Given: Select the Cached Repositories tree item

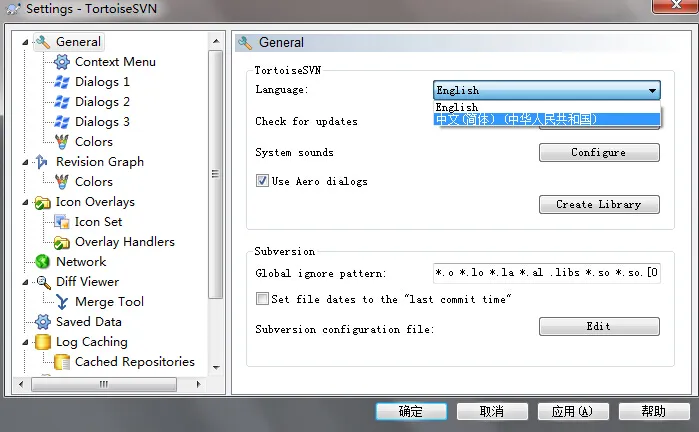Looking at the screenshot, I should [135, 362].
